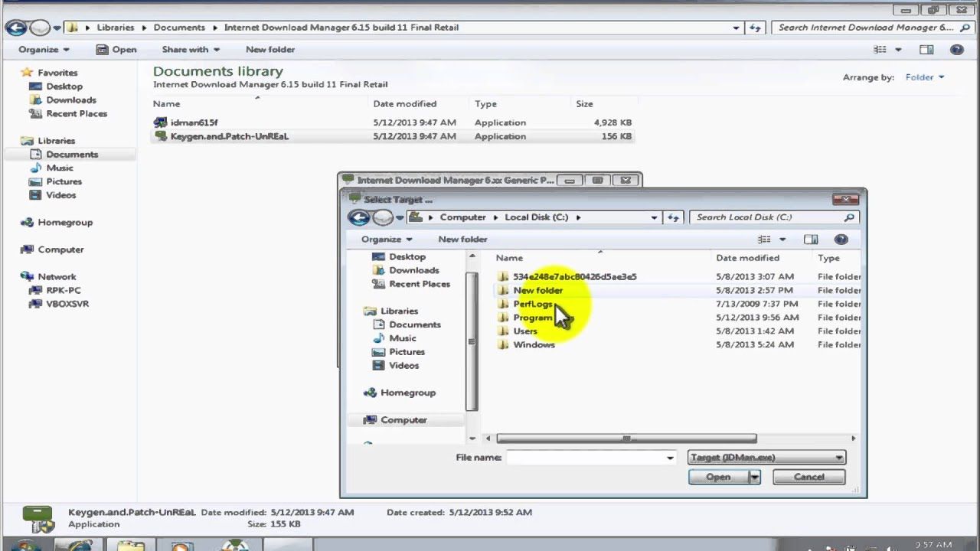The width and height of the screenshot is (980, 551).
Task: Select Pictures in dialog navigation pane
Action: click(x=407, y=352)
